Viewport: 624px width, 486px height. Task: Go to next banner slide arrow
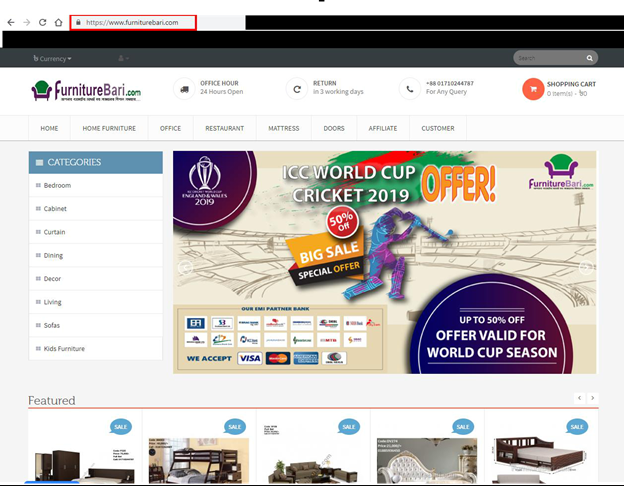click(586, 267)
